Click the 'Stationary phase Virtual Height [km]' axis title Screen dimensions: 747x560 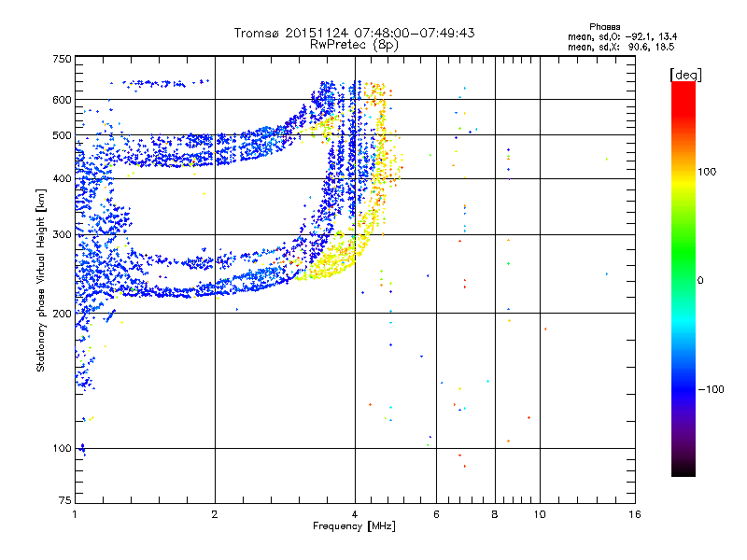pos(41,280)
